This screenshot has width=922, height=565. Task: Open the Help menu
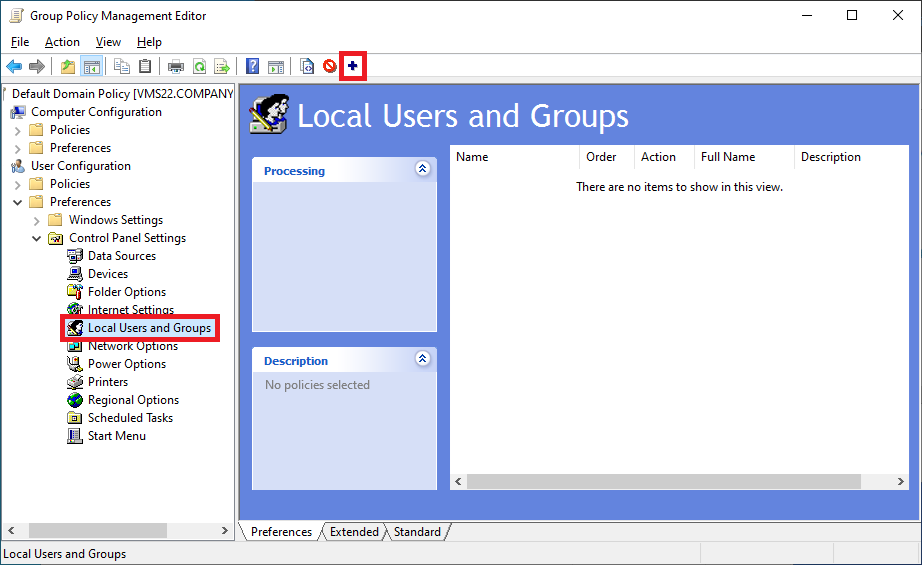coord(149,42)
